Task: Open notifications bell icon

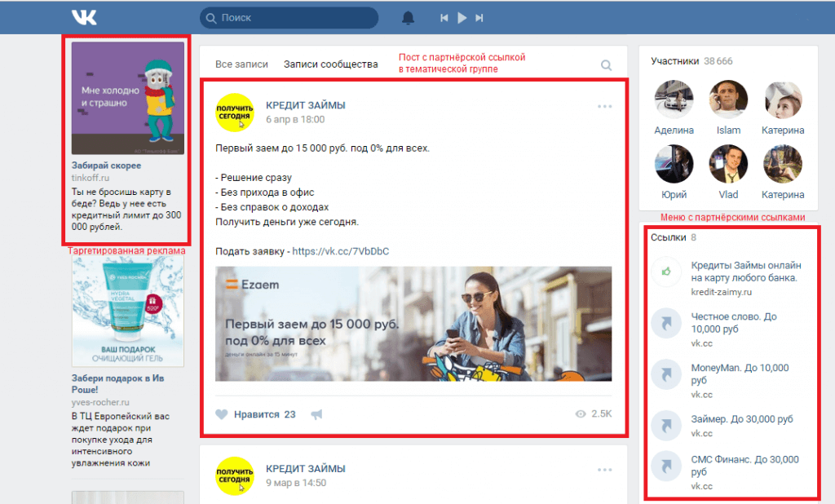Action: coord(408,18)
